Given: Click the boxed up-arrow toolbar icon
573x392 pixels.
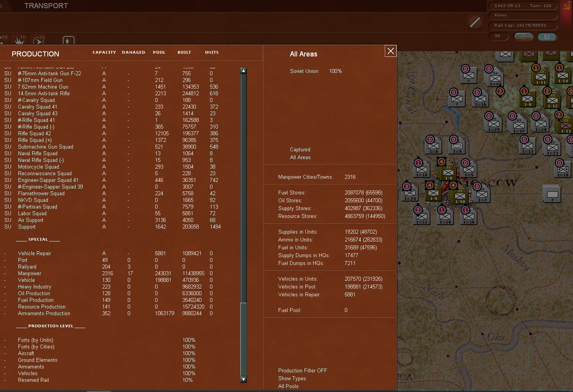Looking at the screenshot, I should click(x=68, y=40).
